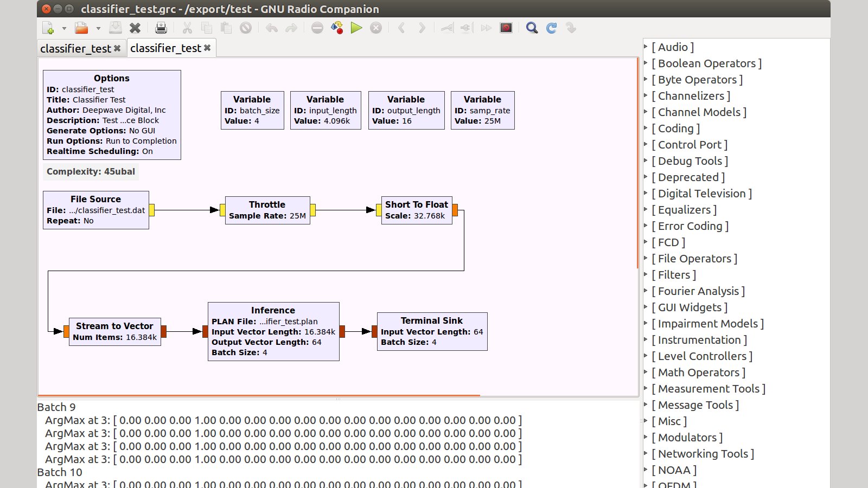868x488 pixels.
Task: Expand the Debug Tools category
Action: point(646,160)
